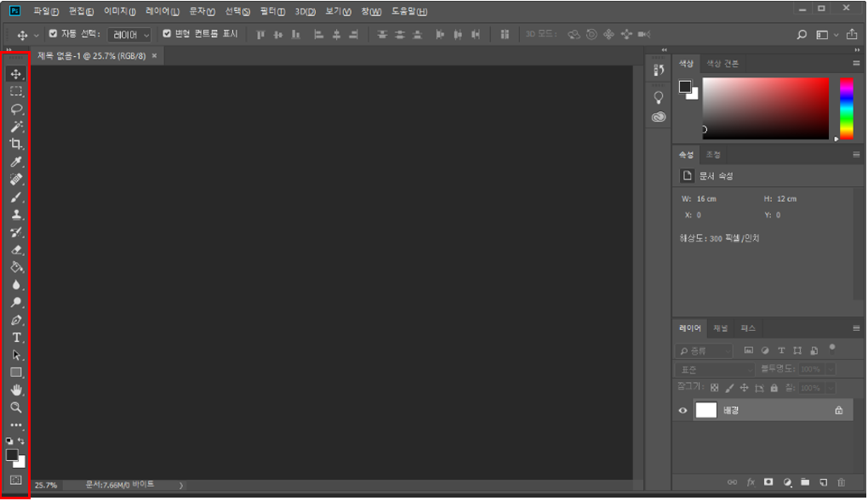Toggle the layer filter on/off switch
Screen dimensions: 868x501
(832, 348)
